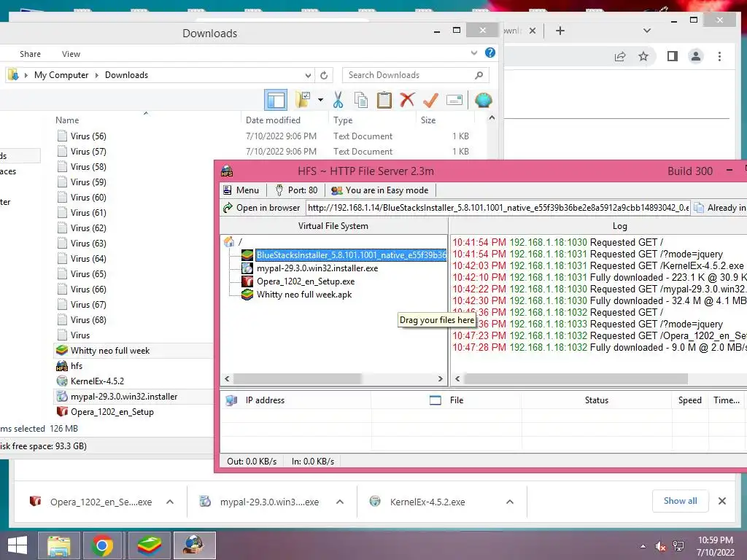Bookmark this page with Chrome star icon

click(x=643, y=56)
